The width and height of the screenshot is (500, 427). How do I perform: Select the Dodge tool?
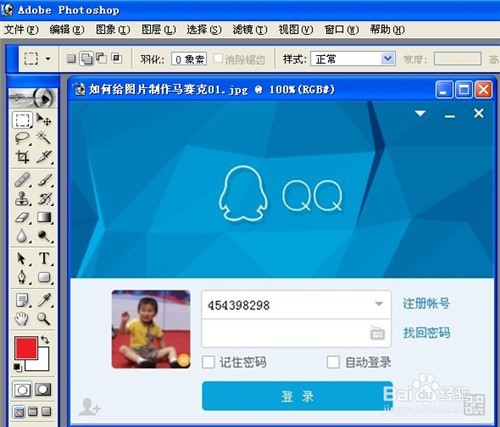click(x=44, y=236)
